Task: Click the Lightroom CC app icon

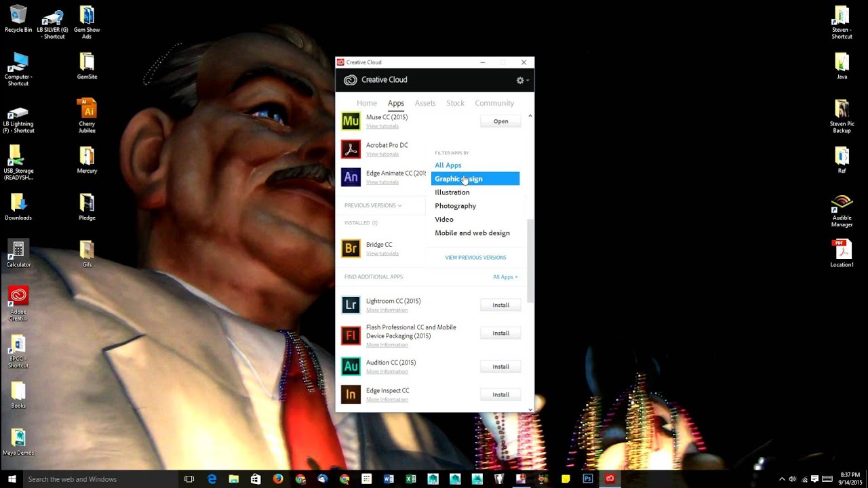Action: click(x=351, y=305)
